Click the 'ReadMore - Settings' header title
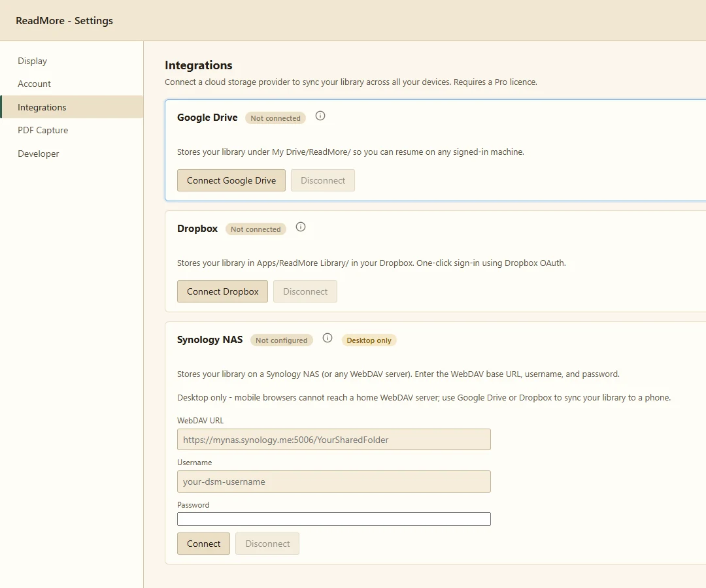This screenshot has width=706, height=588. [64, 21]
